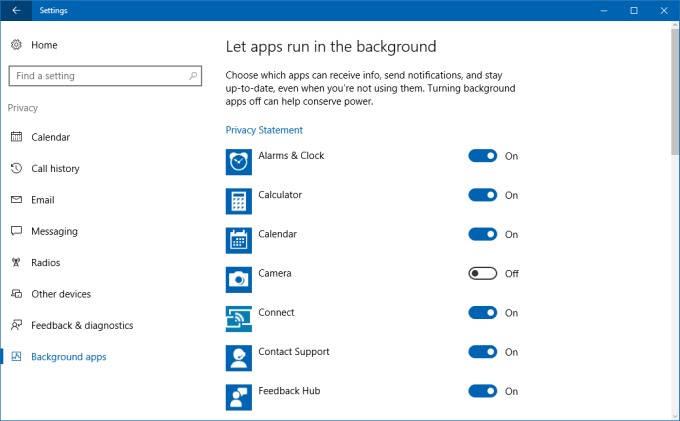Image resolution: width=680 pixels, height=421 pixels.
Task: Disable Calculator background toggle
Action: [x=483, y=195]
